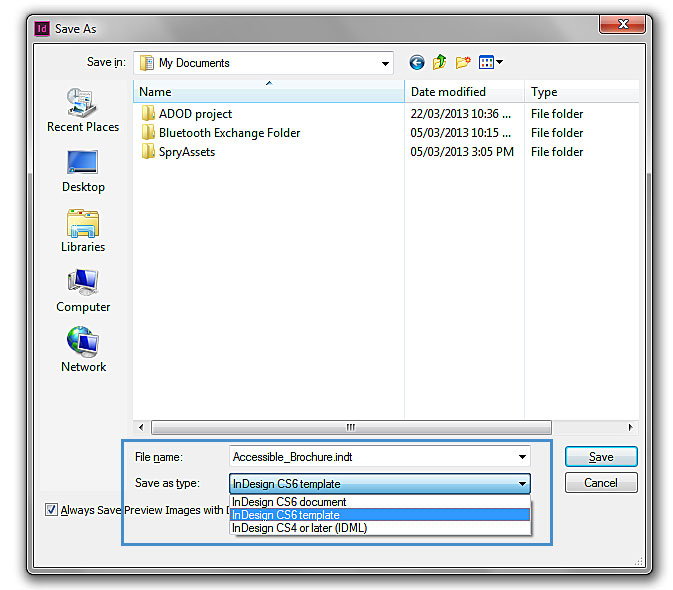Click the Cancel button
Viewport: 673px width, 590px height.
(x=600, y=483)
